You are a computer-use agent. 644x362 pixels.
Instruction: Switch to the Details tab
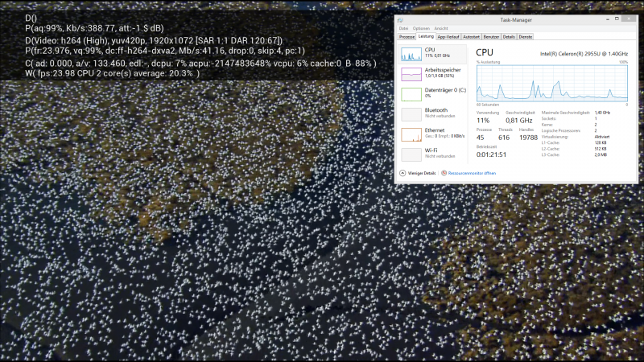point(509,37)
